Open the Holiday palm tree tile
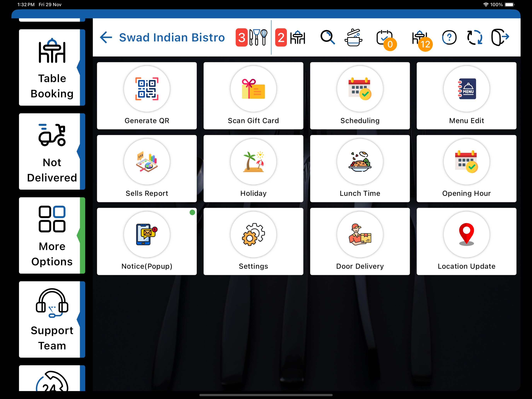 [253, 168]
